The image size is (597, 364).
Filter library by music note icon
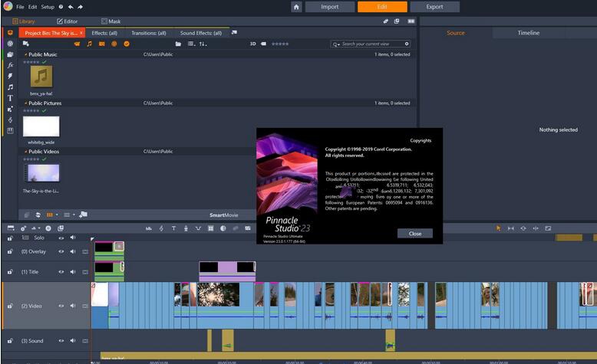[90, 44]
